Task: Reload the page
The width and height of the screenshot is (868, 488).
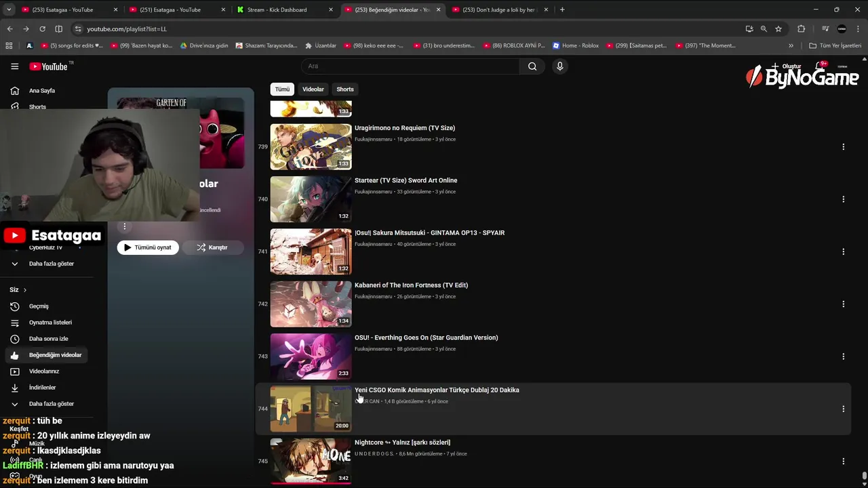Action: [42, 29]
